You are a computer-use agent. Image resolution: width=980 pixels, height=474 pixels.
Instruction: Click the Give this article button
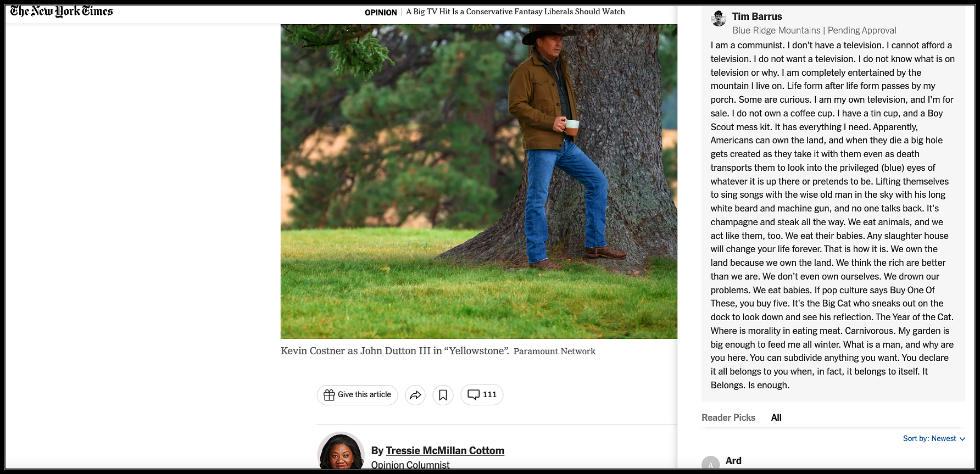[357, 395]
